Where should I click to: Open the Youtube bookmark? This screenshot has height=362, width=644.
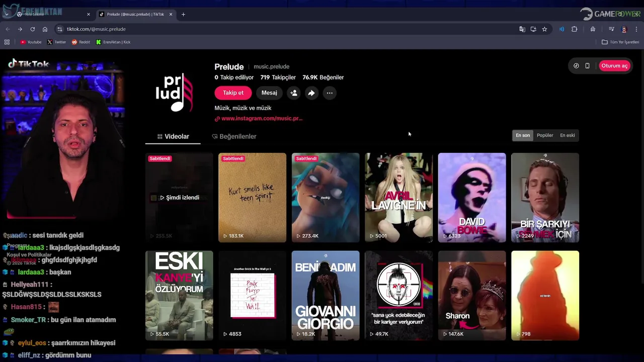coord(31,42)
